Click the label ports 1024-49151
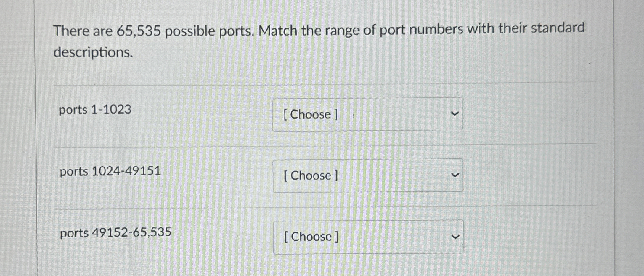The image size is (644, 276). (110, 171)
